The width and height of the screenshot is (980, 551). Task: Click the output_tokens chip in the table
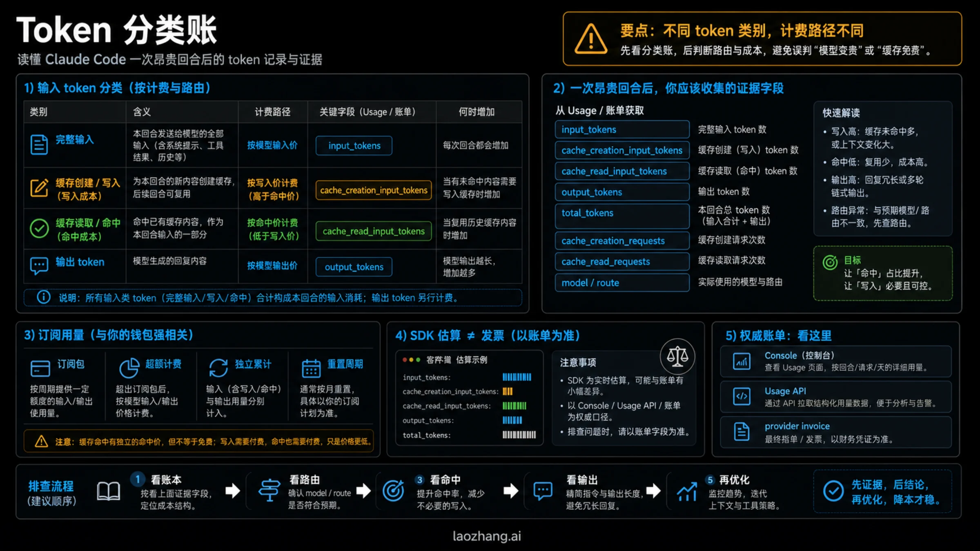(354, 267)
